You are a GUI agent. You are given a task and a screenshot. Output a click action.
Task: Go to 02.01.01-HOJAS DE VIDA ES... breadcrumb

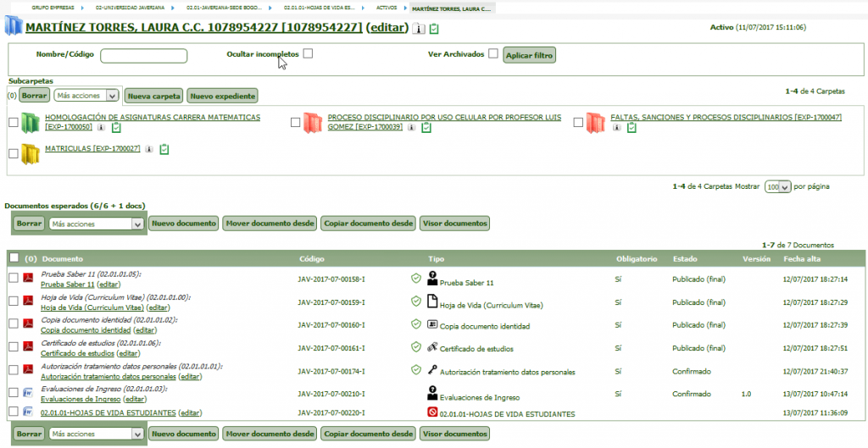(320, 8)
